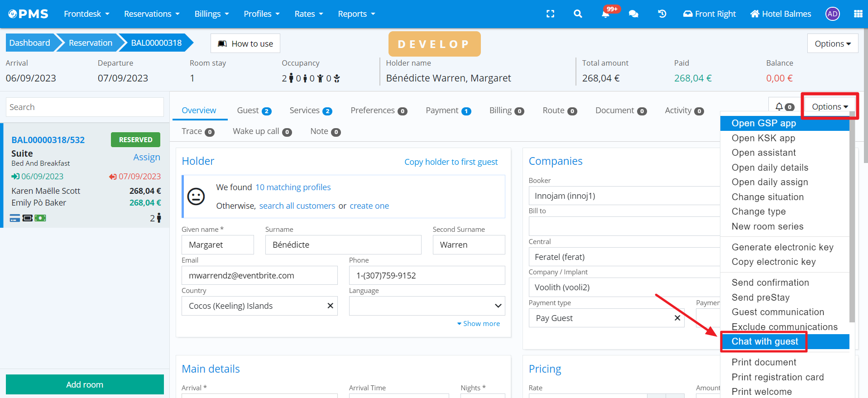Open the 10 matching profiles link

[x=293, y=187]
